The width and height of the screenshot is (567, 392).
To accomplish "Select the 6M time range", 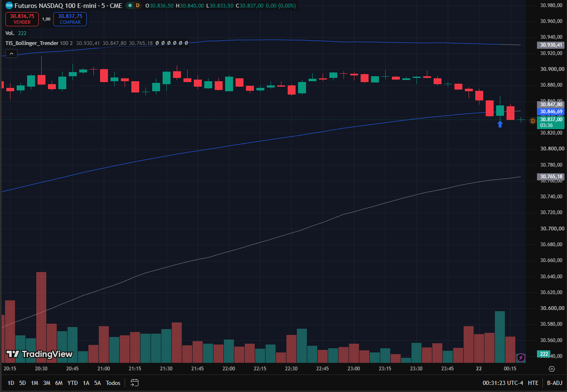I will click(59, 383).
